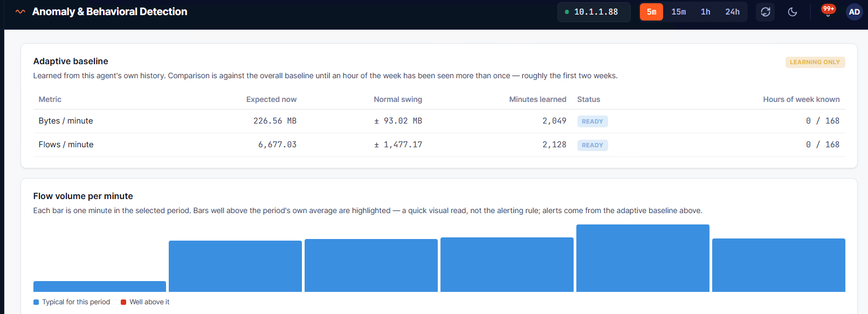868x314 pixels.
Task: Select the Bytes / minute row label
Action: pos(66,121)
